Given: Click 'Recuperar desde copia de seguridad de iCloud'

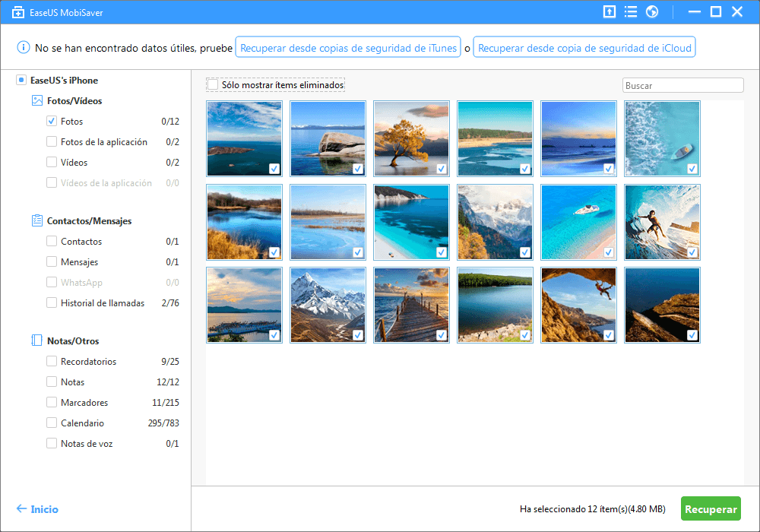Looking at the screenshot, I should point(584,48).
